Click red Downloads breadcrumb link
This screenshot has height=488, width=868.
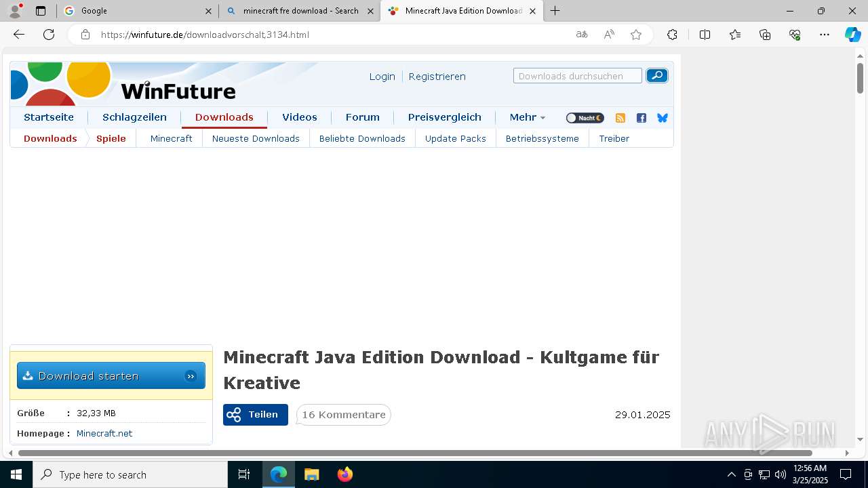50,138
